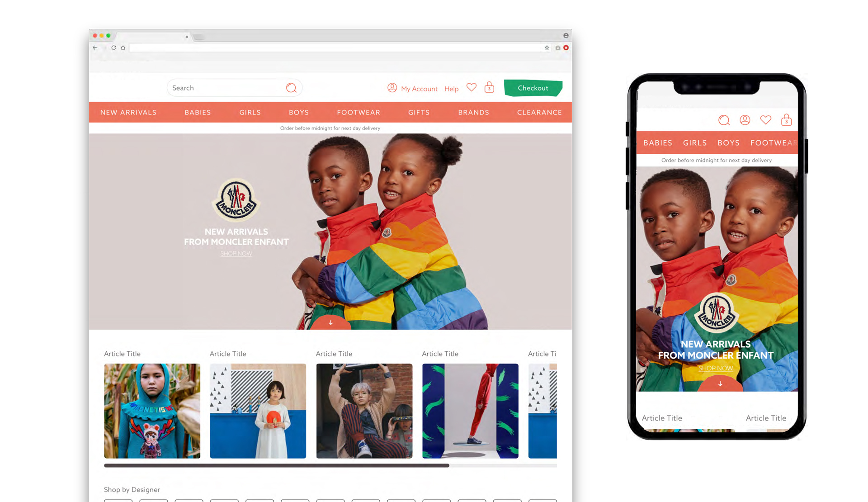Click the BABIES navigation menu item
This screenshot has height=502, width=868.
coord(198,112)
